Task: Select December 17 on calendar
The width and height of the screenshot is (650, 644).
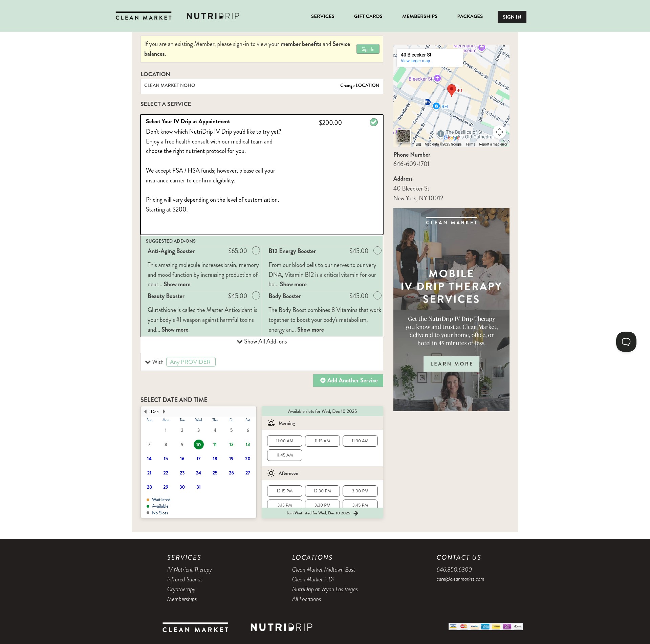Action: click(199, 459)
